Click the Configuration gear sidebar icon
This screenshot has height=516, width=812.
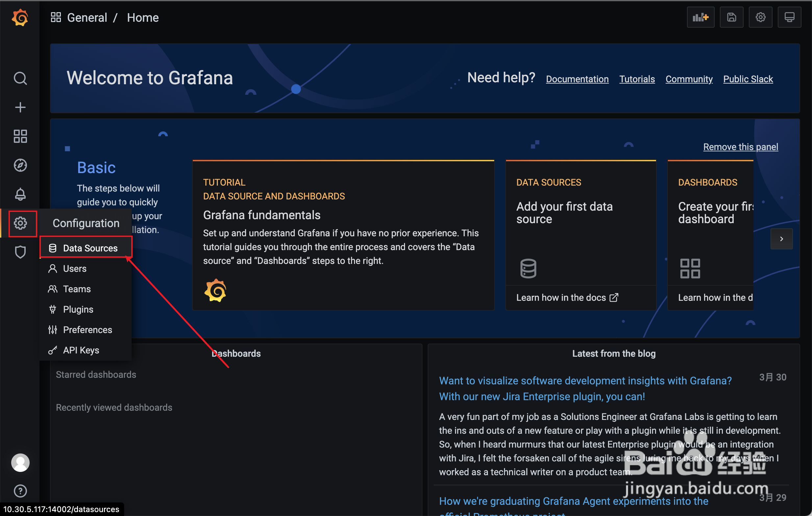tap(20, 223)
